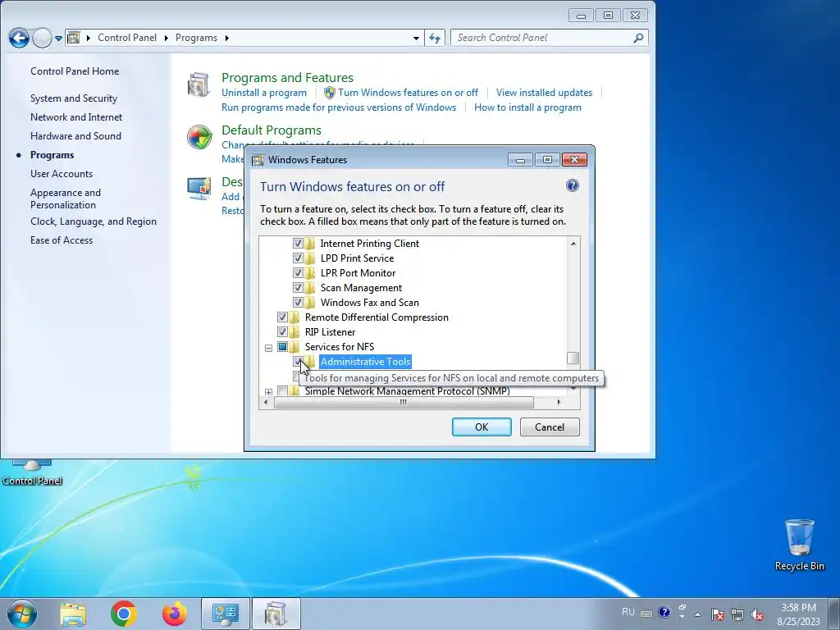
Task: Show hidden tray icons arrow
Action: pyautogui.click(x=697, y=614)
